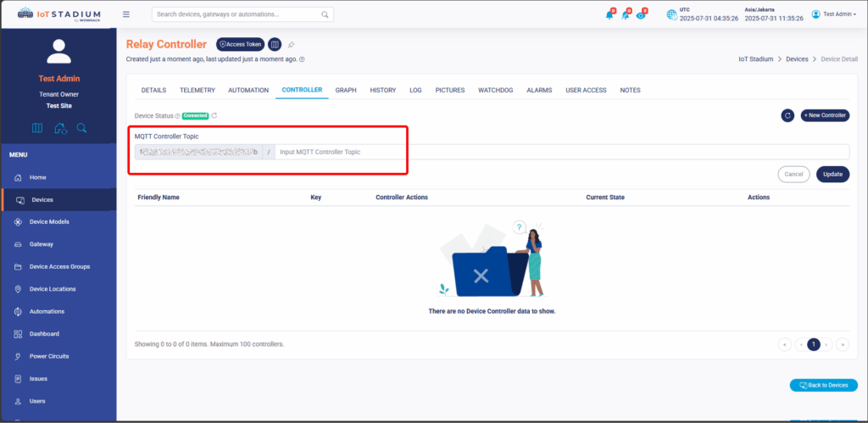The height and width of the screenshot is (423, 868).
Task: Click the map icon next to Access Token
Action: [x=275, y=44]
